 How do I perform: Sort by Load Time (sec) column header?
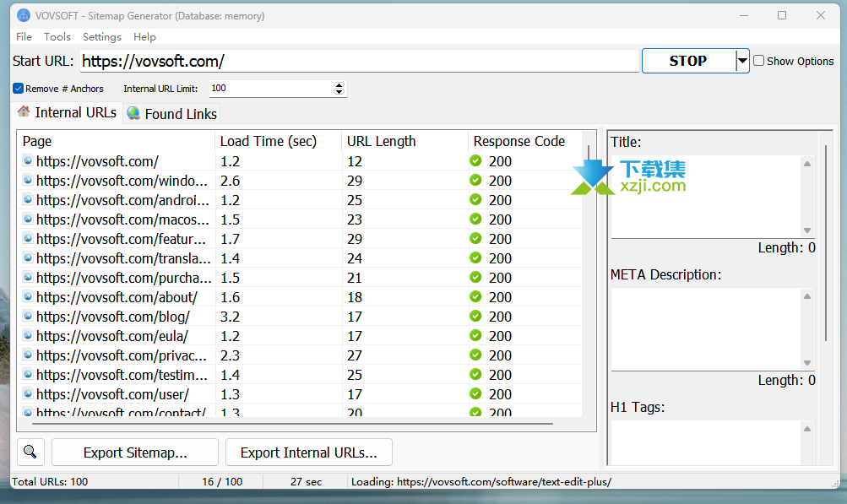(278, 141)
